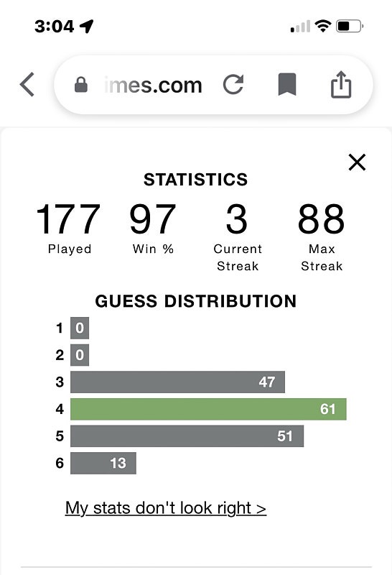This screenshot has height=575, width=392.
Task: Tap the Current Streak value 3
Action: coord(237,219)
